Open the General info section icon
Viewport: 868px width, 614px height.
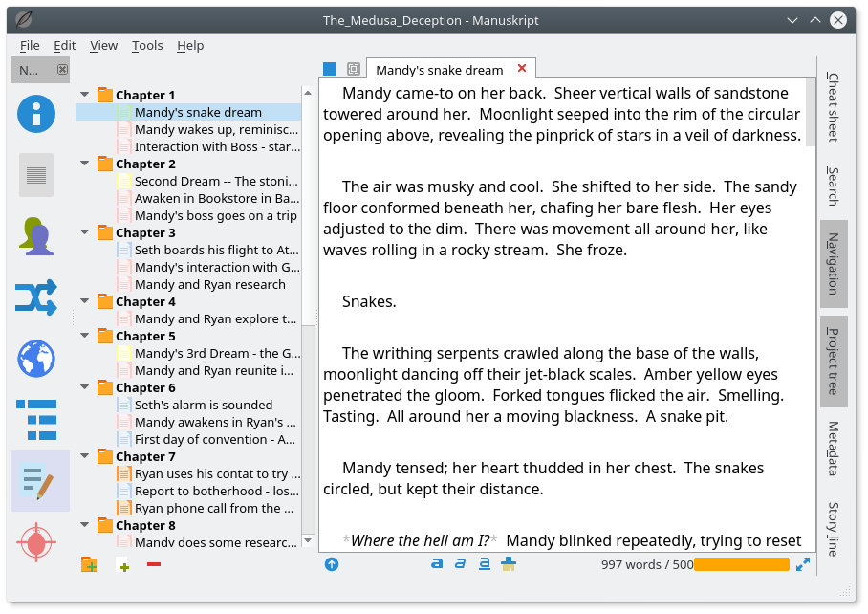click(x=36, y=114)
